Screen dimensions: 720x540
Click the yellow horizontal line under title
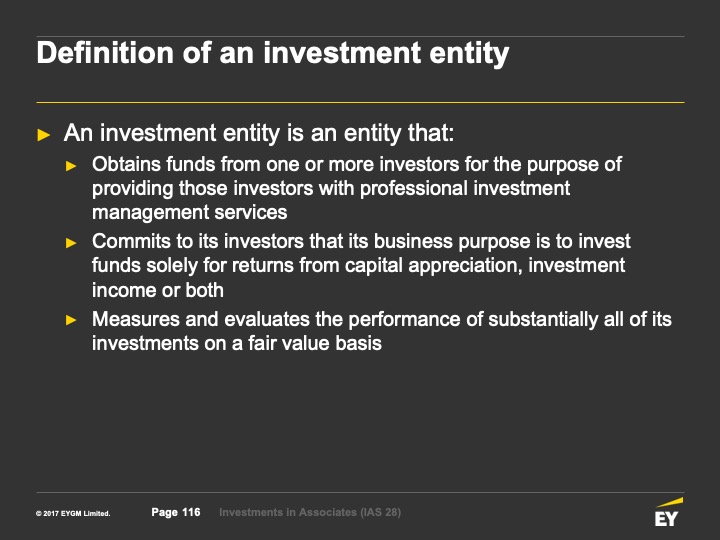pos(360,102)
